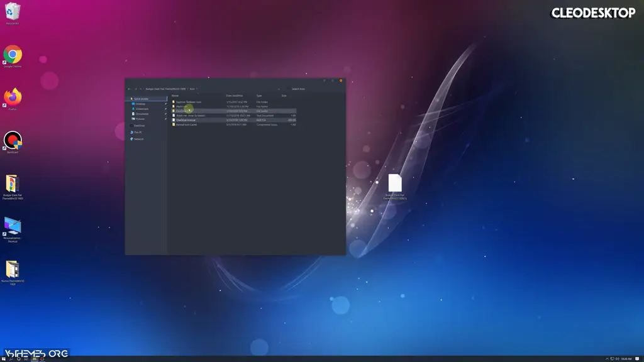Viewport: 644px width, 362px height.
Task: Select OneDrive in the sidebar
Action: (140, 125)
